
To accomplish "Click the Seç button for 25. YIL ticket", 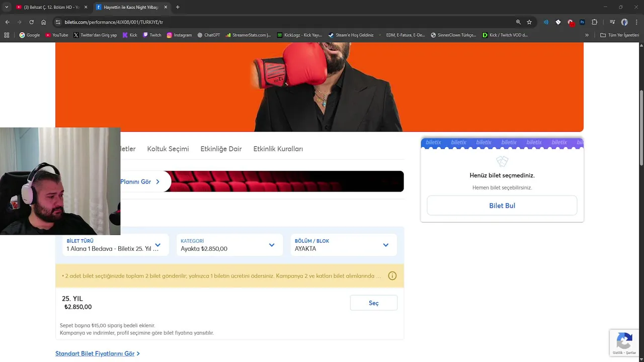I will coord(374,303).
